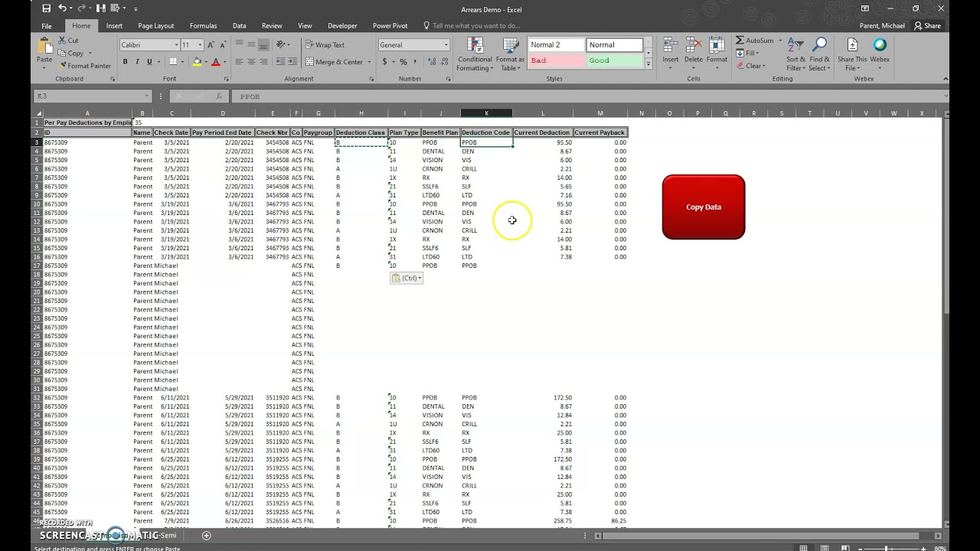
Task: Open the General number format dropdown
Action: pyautogui.click(x=446, y=45)
